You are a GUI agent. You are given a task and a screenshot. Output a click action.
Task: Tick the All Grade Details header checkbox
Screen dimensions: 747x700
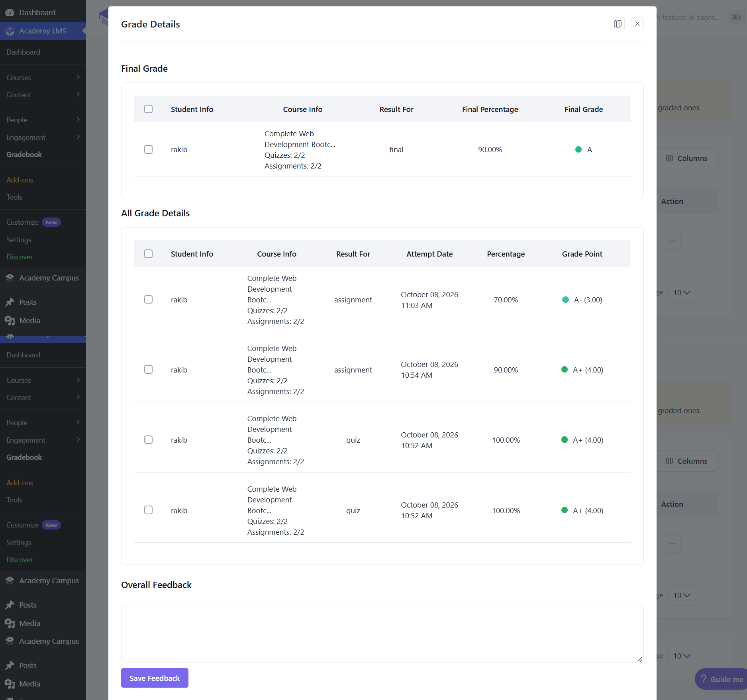(148, 254)
